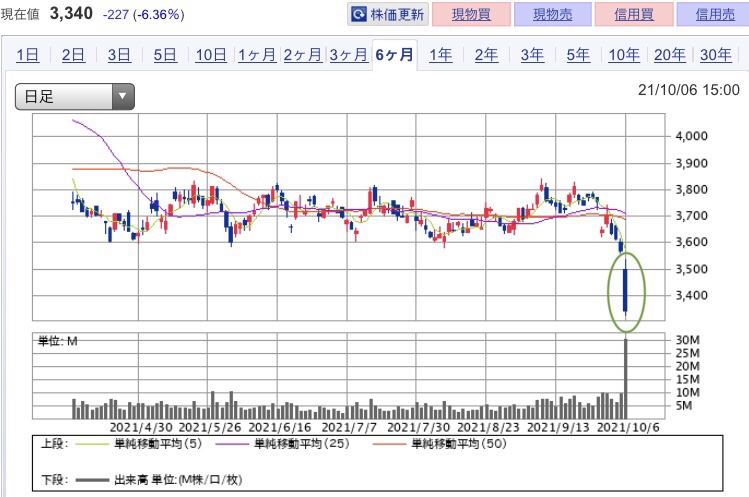Viewport: 749px width, 497px height.
Task: Click the 2021/5/26 date axis label
Action: (x=210, y=427)
